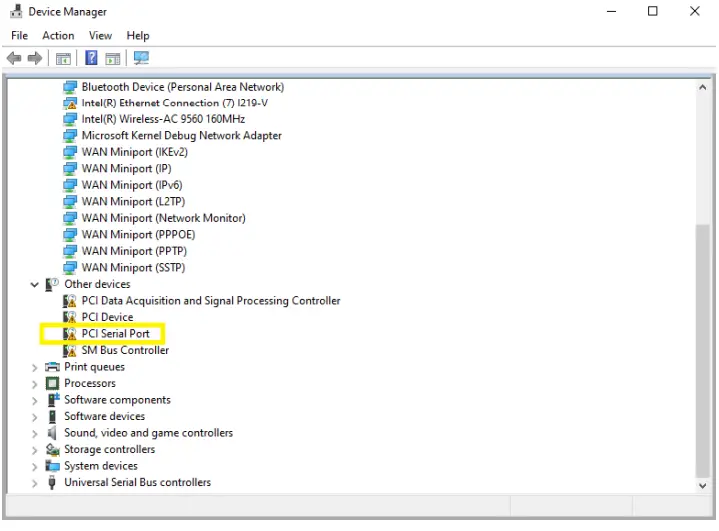This screenshot has height=531, width=719.
Task: Click the action pane toolbar icon
Action: (113, 59)
